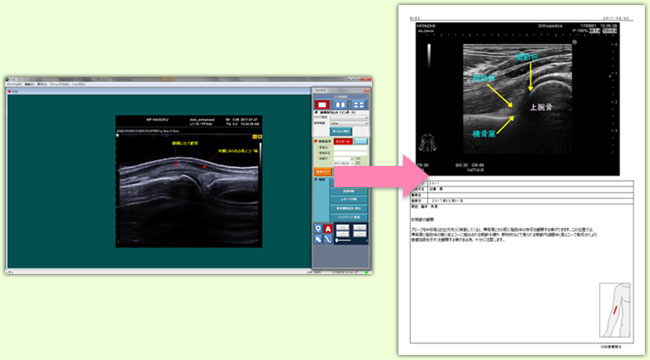Image resolution: width=650 pixels, height=360 pixels.
Task: Click the left yellow icon on ultrasound image
Action: pos(255,136)
